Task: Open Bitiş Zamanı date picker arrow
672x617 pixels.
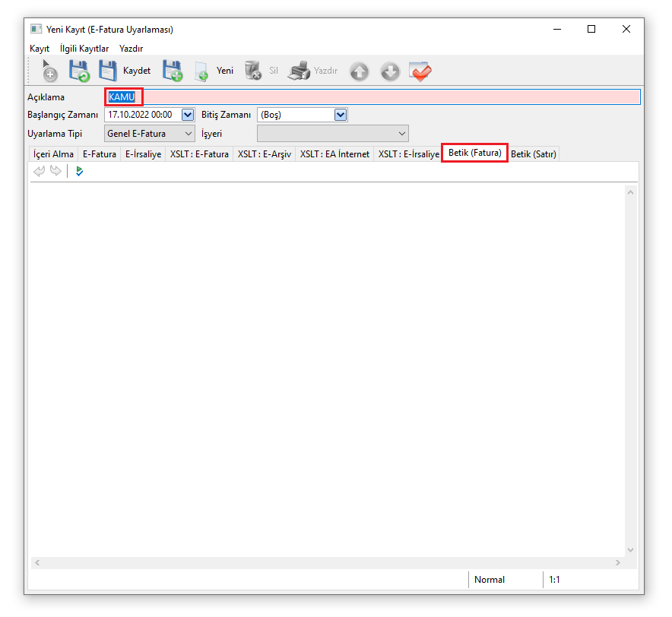Action: 341,115
